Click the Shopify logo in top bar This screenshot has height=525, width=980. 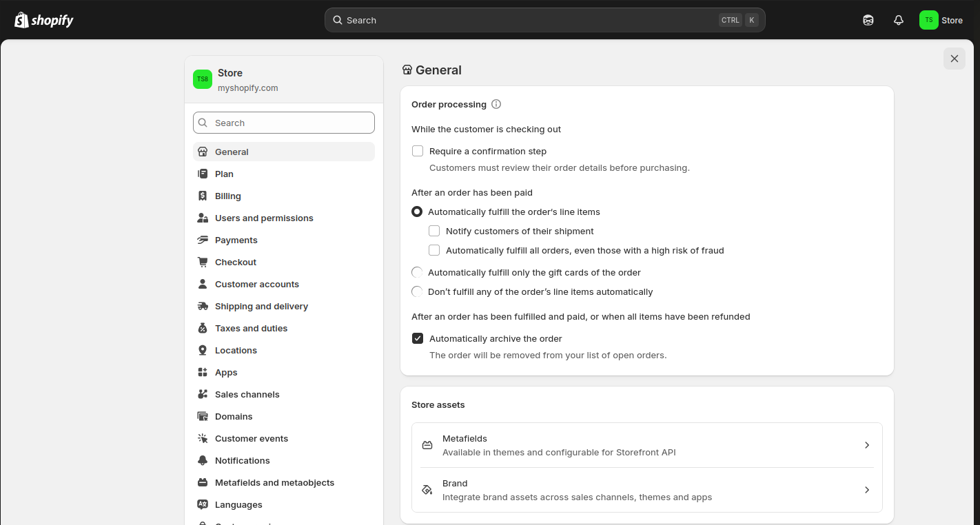44,20
